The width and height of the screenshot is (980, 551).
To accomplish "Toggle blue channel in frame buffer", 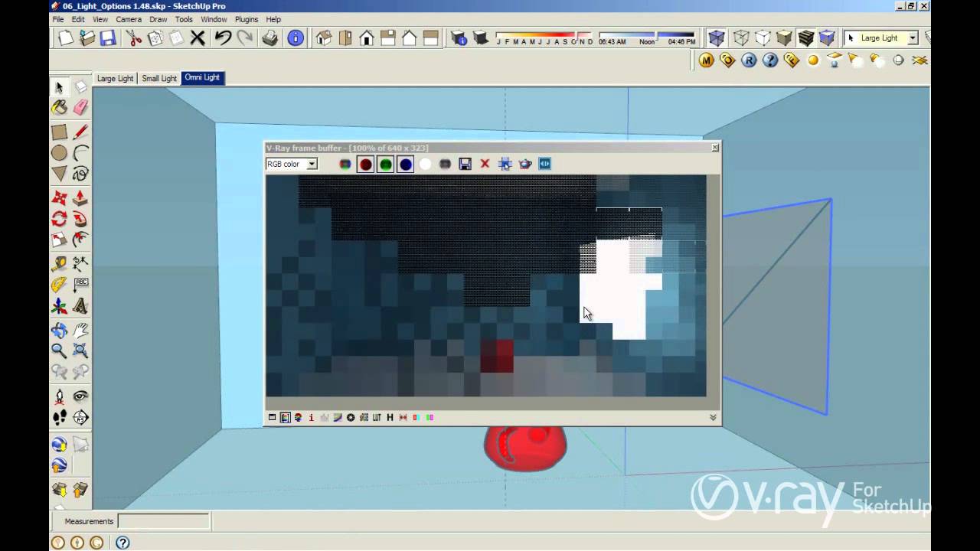I will (405, 164).
